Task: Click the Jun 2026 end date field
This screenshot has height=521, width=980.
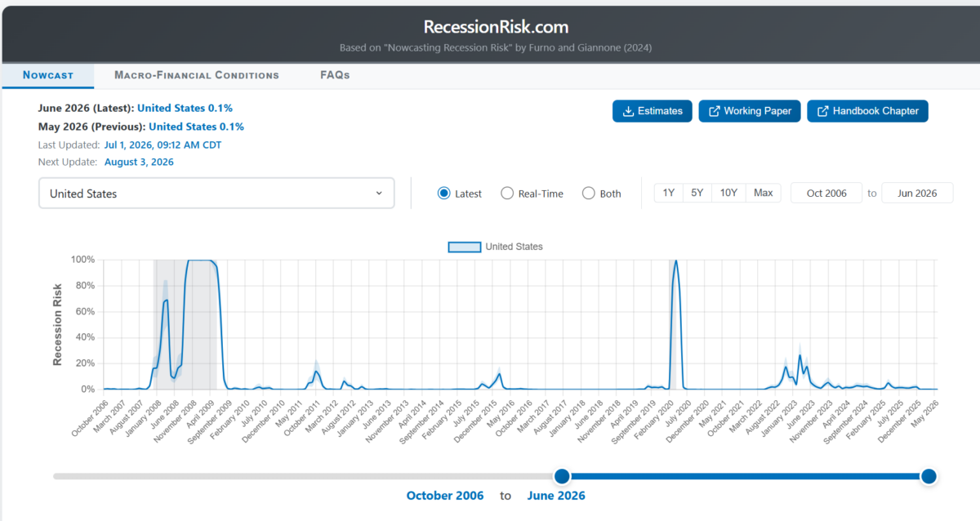Action: point(917,193)
